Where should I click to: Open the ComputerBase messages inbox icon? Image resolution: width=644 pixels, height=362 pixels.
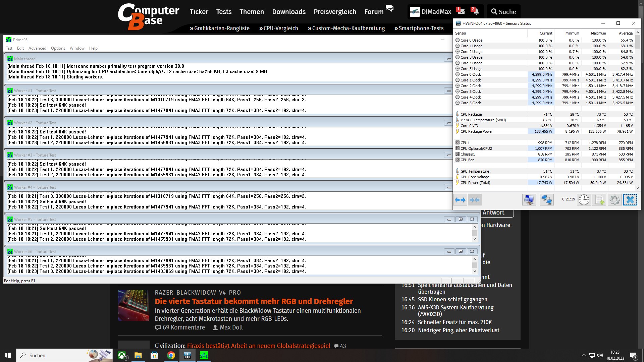point(461,11)
